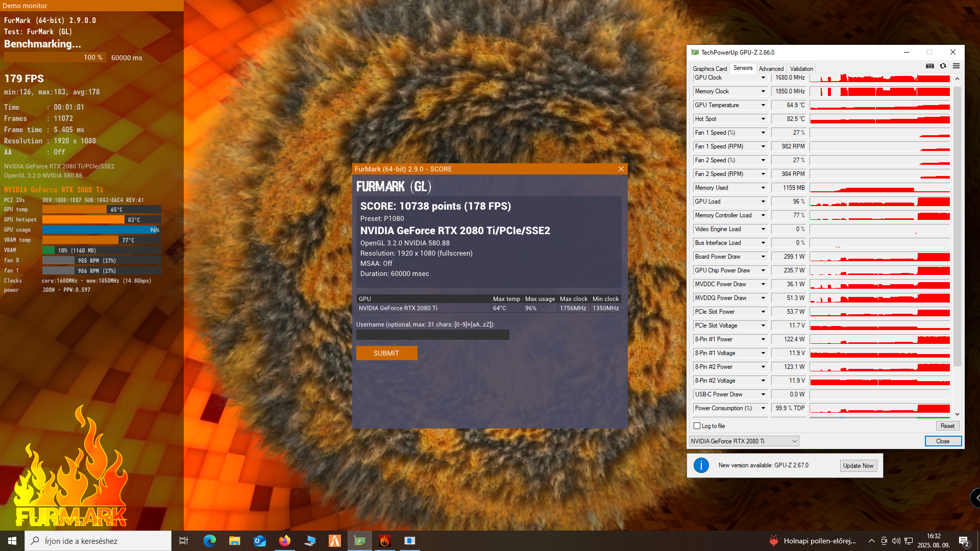This screenshot has height=551, width=980.
Task: Click the Update Now button
Action: click(x=858, y=466)
